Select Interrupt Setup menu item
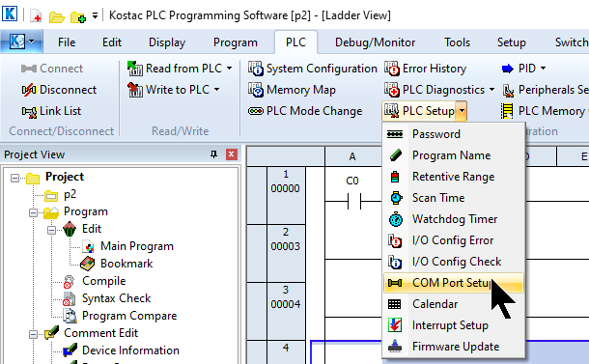The width and height of the screenshot is (589, 364). coord(453,325)
